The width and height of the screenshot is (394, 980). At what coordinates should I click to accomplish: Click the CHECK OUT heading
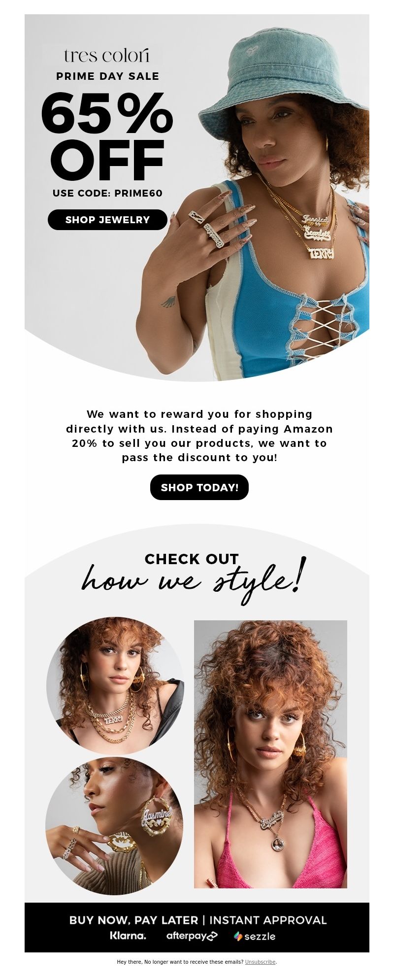192,559
